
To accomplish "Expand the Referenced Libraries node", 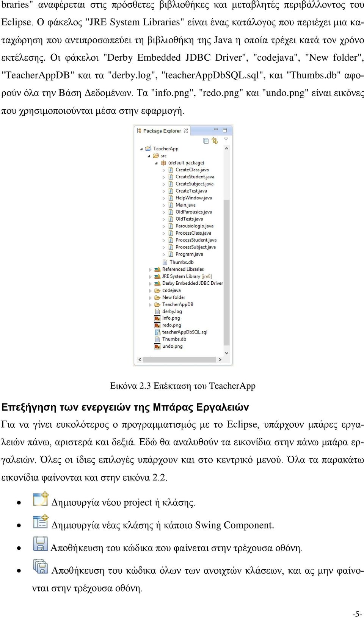I will tap(151, 270).
